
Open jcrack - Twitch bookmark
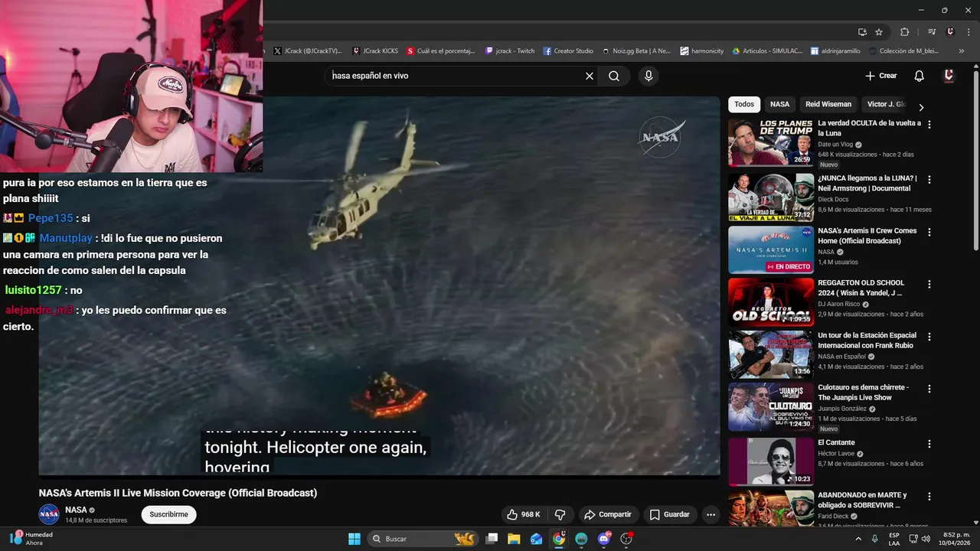510,51
